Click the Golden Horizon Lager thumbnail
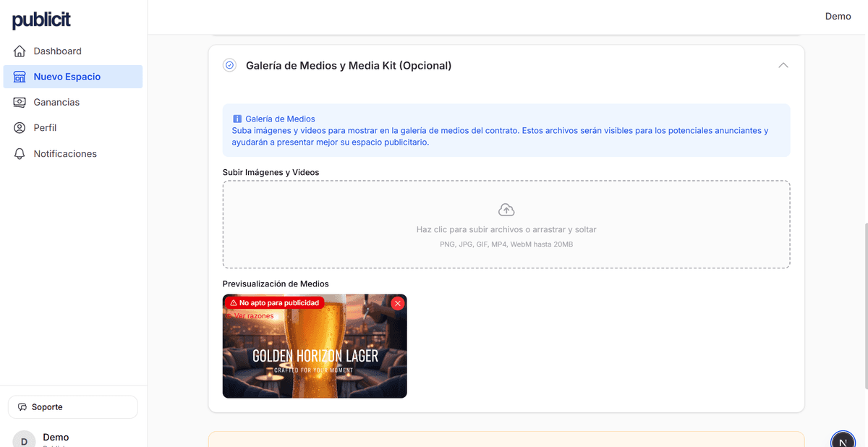Image resolution: width=868 pixels, height=447 pixels. click(315, 354)
